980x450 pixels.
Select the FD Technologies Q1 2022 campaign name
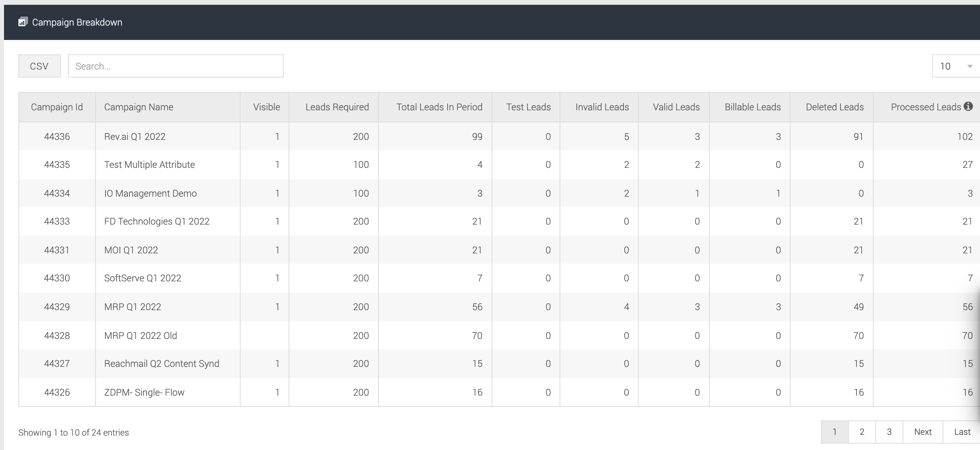click(157, 221)
